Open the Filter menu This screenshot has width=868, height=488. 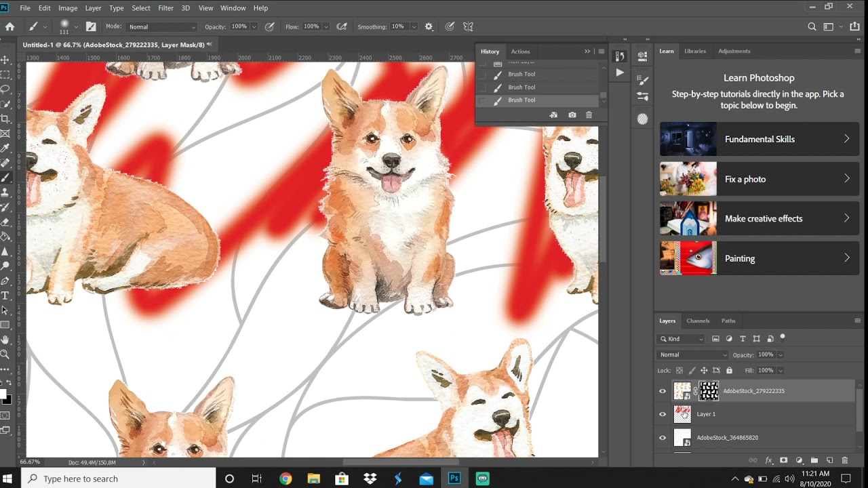(x=165, y=7)
